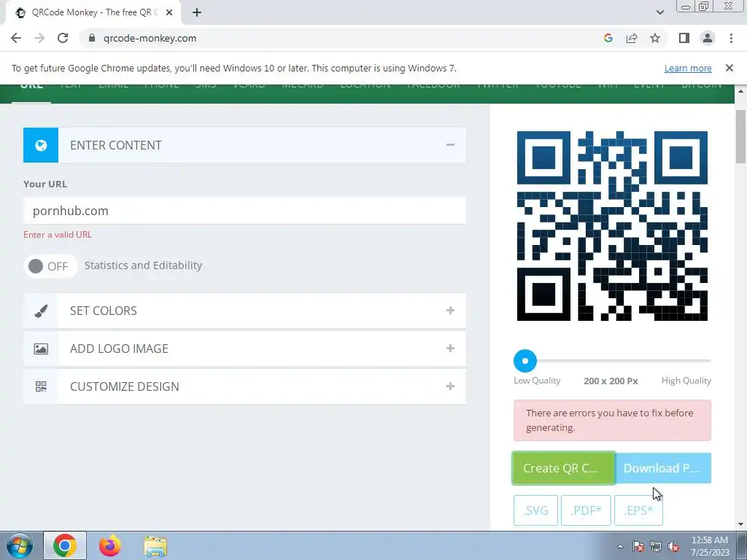Open File Explorer from the taskbar
Viewport: 747px width, 560px height.
tap(156, 546)
